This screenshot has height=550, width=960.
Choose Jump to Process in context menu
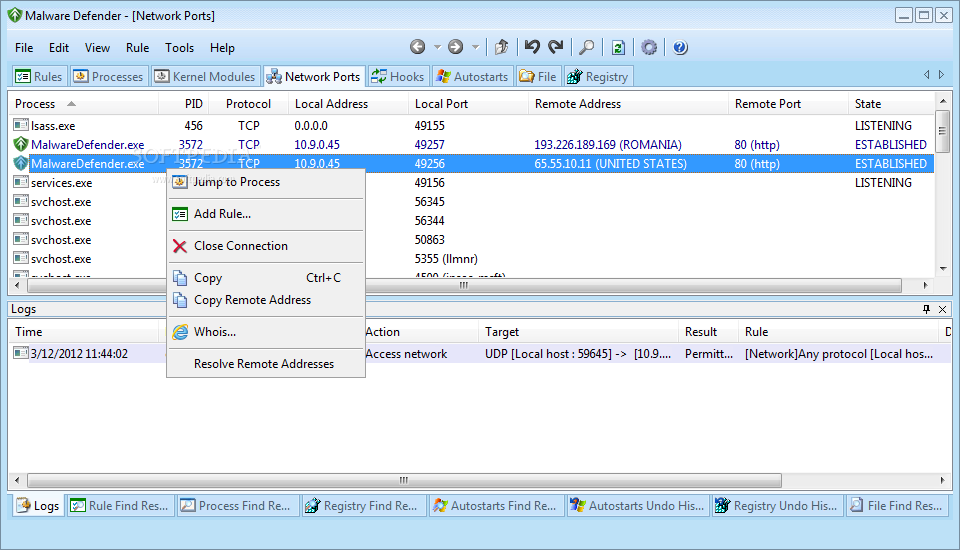(x=266, y=182)
